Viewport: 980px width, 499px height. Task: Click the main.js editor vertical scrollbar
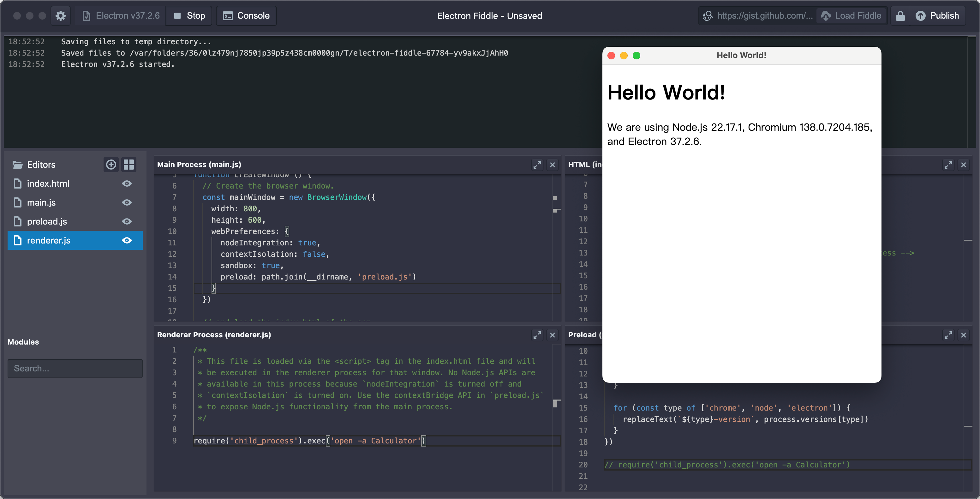(557, 247)
